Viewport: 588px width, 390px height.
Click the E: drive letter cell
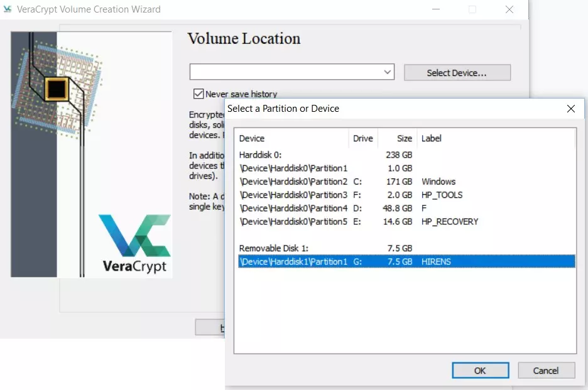357,222
